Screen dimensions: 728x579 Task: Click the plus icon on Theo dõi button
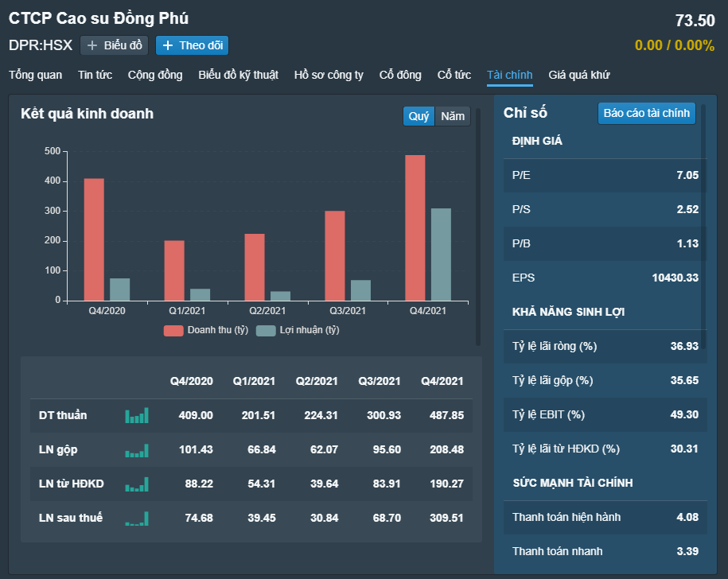tap(168, 45)
